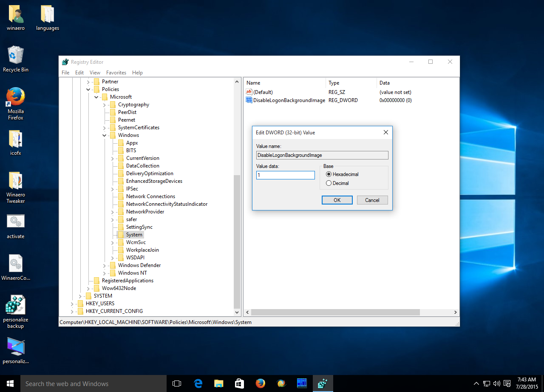The image size is (544, 392).
Task: Cancel the Edit DWORD dialog
Action: (372, 200)
